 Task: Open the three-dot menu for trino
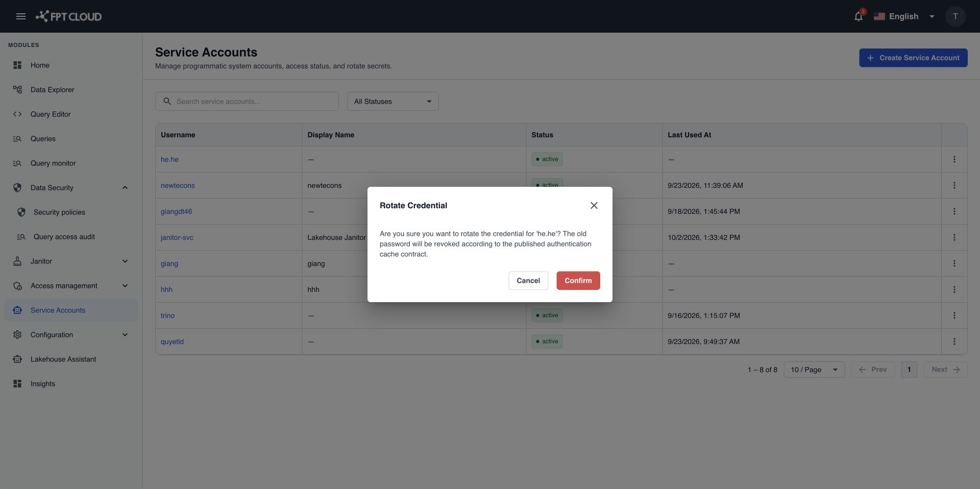tap(954, 315)
